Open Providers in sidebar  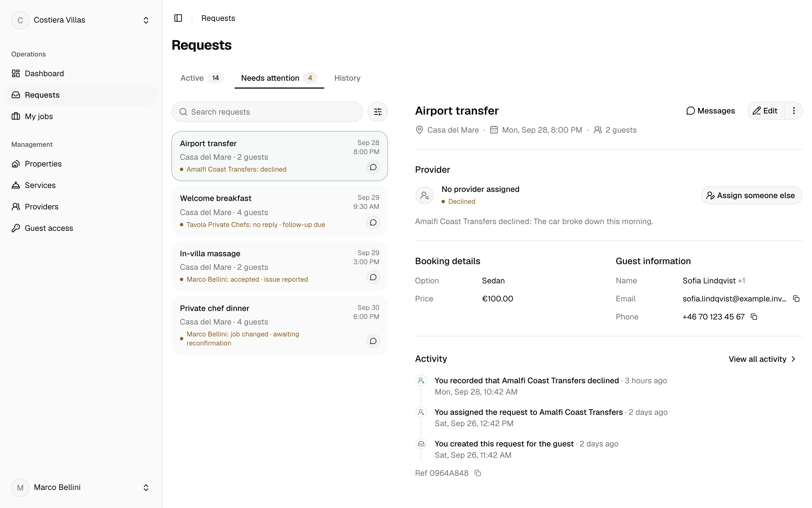coord(81,207)
